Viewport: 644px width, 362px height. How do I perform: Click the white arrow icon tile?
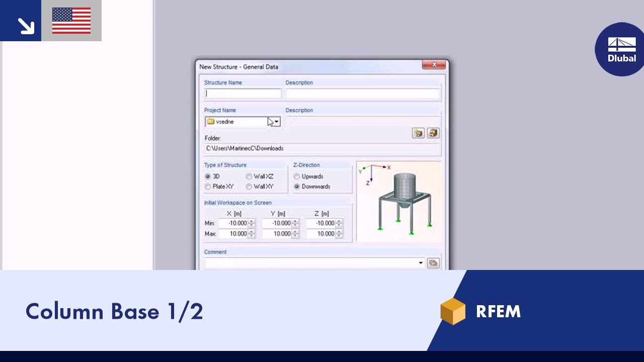[21, 21]
